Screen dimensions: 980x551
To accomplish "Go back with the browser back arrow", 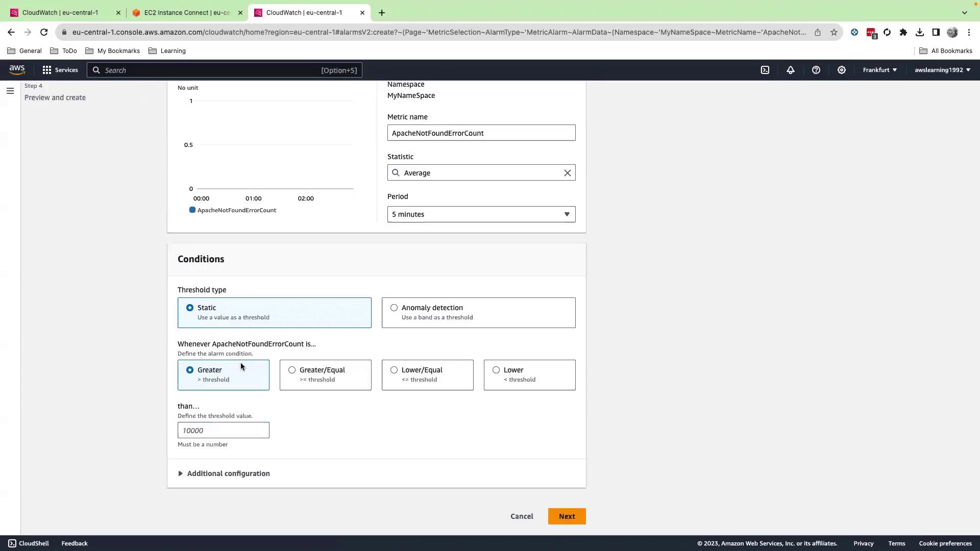I will tap(11, 32).
